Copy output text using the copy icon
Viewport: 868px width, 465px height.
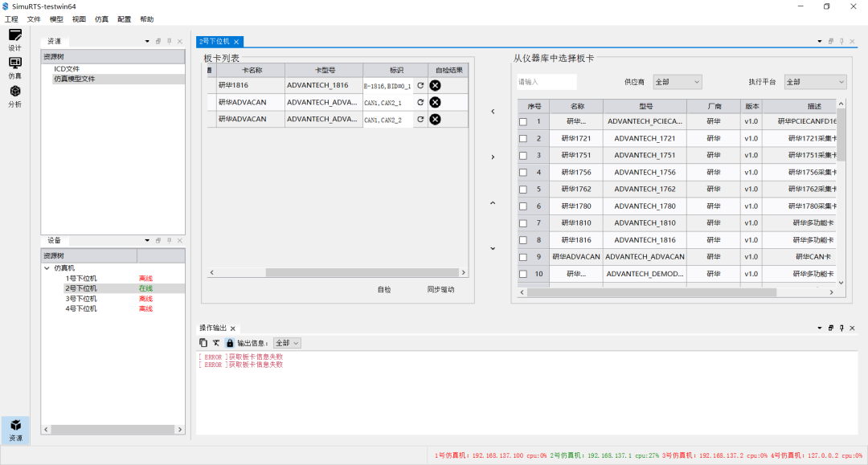203,342
